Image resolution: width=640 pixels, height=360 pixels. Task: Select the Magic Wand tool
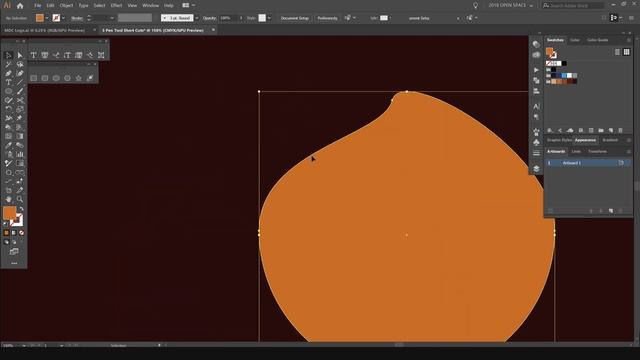[x=8, y=64]
